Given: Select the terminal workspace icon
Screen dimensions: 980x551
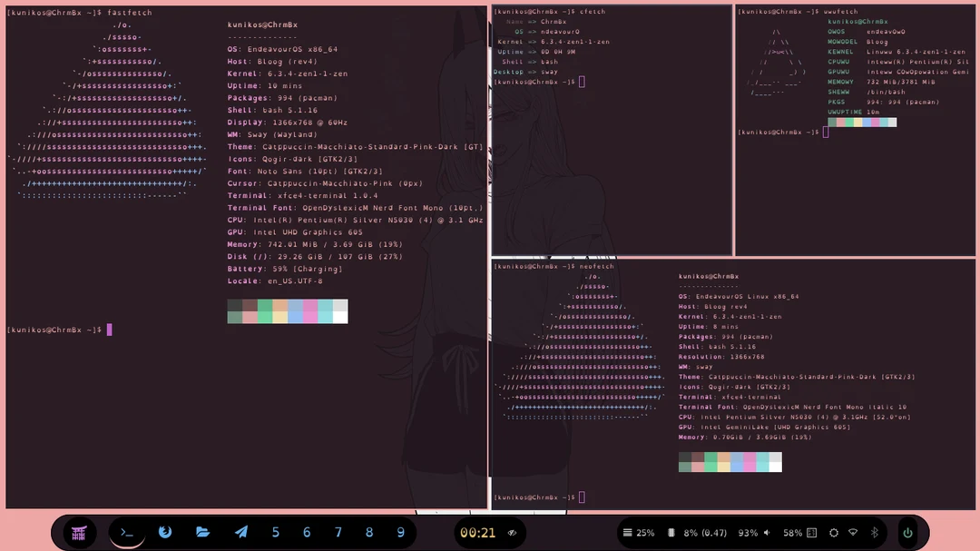Looking at the screenshot, I should coord(127,533).
